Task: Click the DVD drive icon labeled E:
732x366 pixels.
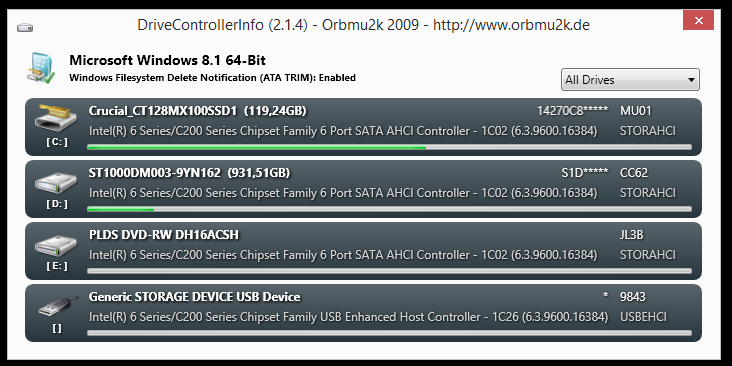Action: (x=56, y=245)
